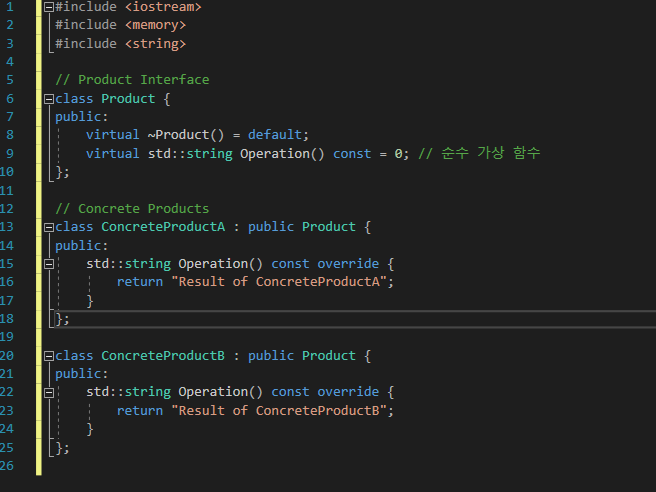The width and height of the screenshot is (656, 492).
Task: Click the Korean comment '순수 가상 함수'
Action: (491, 153)
